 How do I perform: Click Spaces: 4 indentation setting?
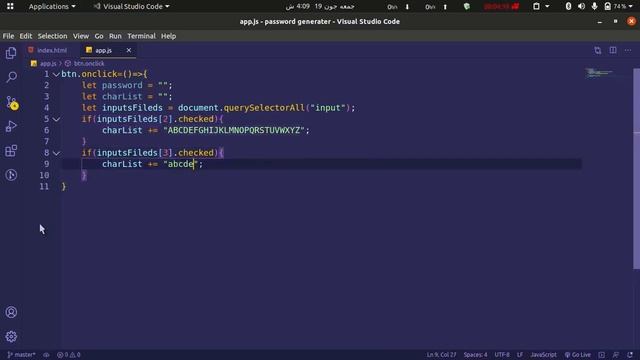click(475, 355)
